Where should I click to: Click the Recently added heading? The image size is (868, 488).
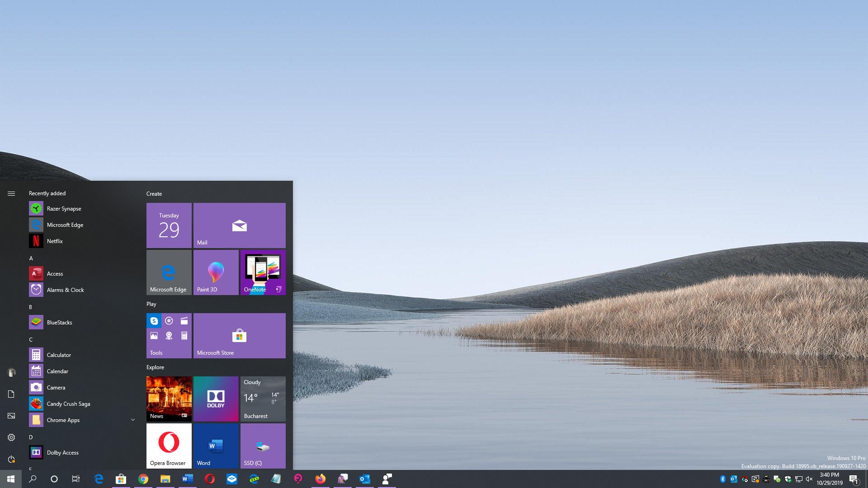point(47,193)
